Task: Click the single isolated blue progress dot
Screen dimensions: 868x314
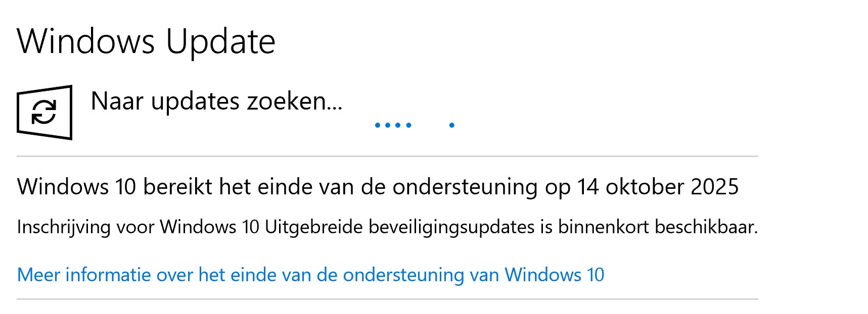Action: click(x=452, y=125)
